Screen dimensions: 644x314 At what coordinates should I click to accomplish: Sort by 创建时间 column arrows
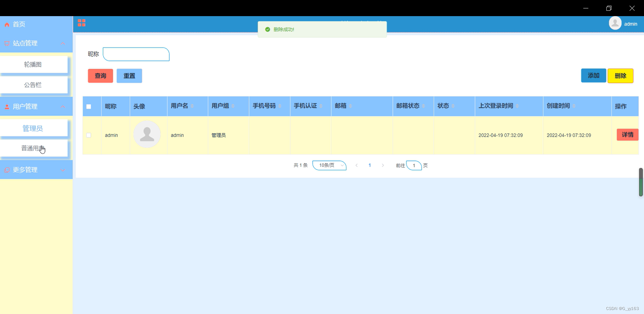(x=574, y=106)
